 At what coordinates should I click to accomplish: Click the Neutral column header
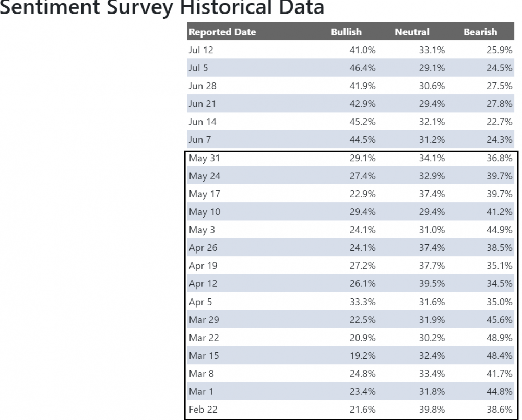[x=412, y=32]
